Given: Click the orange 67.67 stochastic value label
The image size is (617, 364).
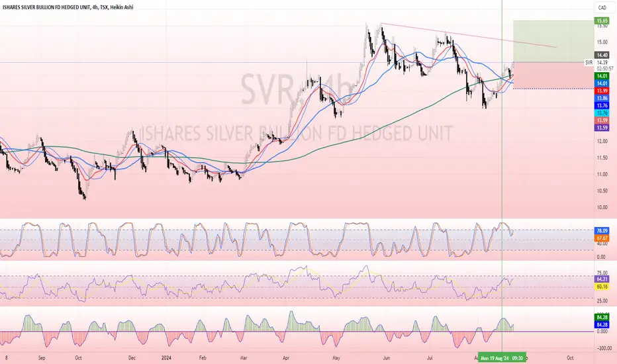Looking at the screenshot, I should (602, 238).
